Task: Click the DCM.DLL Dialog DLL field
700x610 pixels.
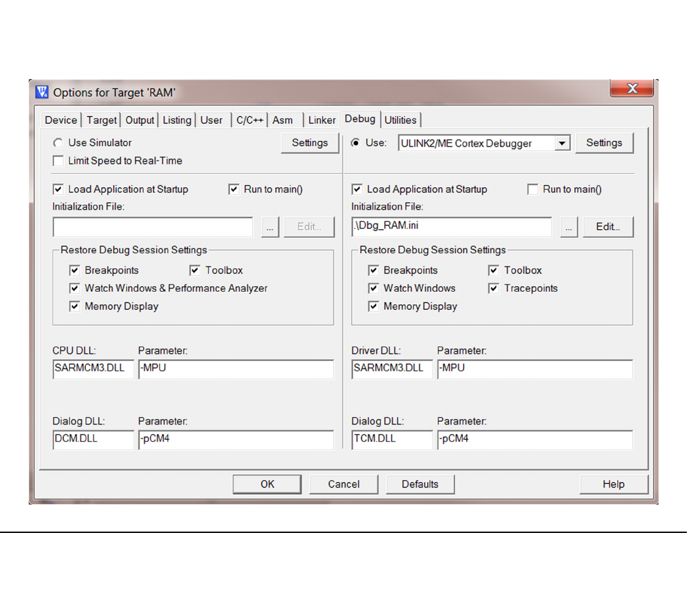Action: 94,439
